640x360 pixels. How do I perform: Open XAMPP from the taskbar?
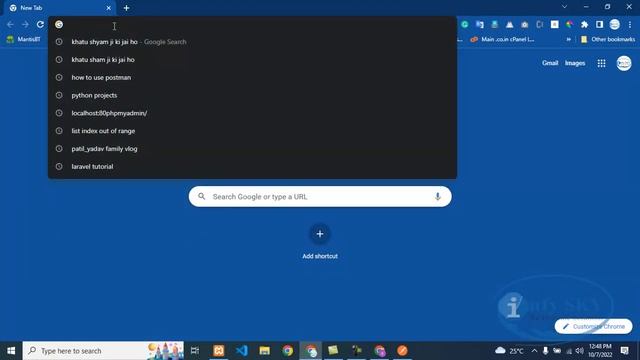pyautogui.click(x=219, y=351)
